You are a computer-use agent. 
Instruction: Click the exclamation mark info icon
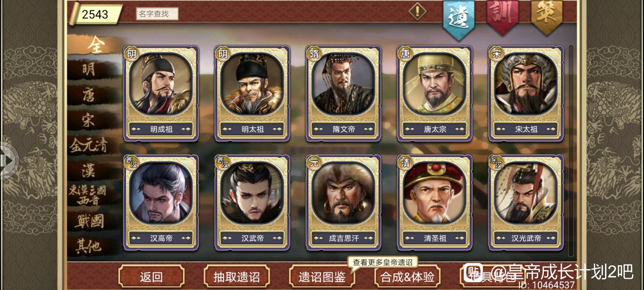[x=417, y=12]
